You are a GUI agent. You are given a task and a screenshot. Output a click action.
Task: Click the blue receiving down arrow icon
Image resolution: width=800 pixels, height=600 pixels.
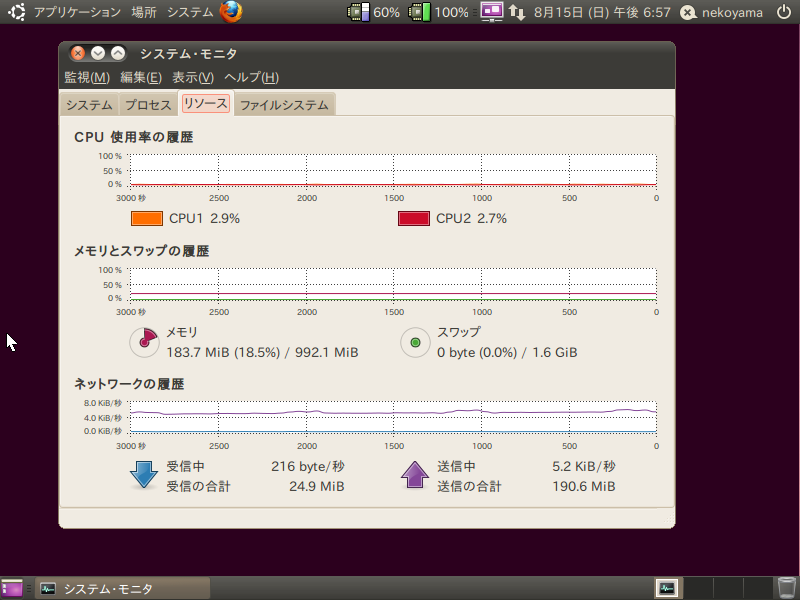(x=144, y=475)
